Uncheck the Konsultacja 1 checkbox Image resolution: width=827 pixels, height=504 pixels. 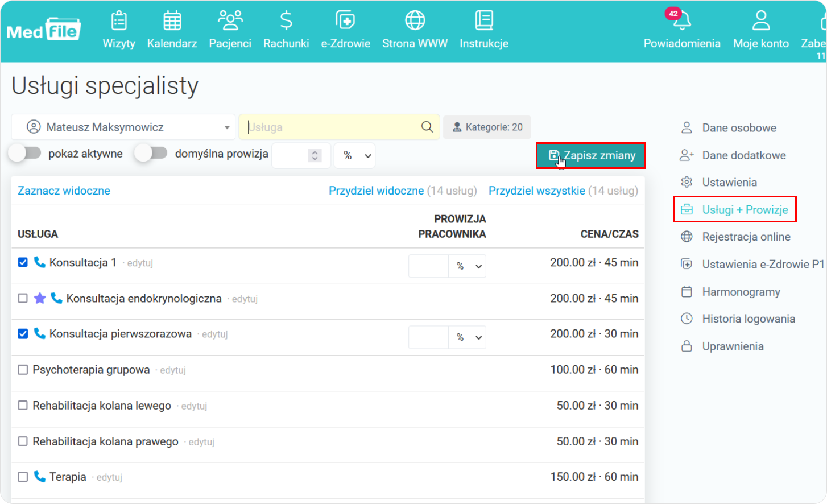[x=23, y=262]
